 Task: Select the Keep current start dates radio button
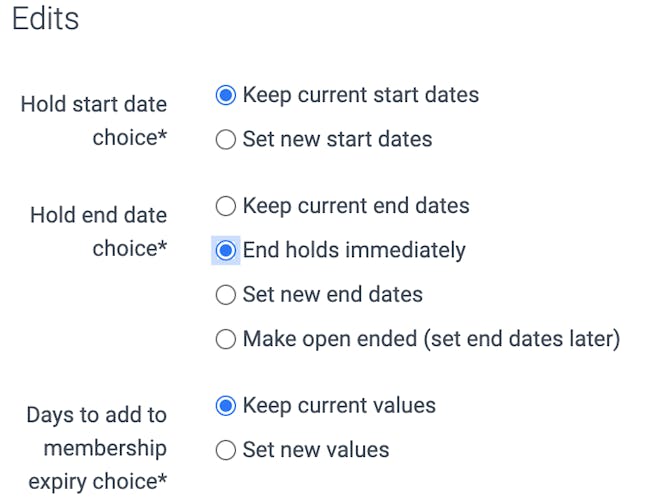pyautogui.click(x=226, y=96)
